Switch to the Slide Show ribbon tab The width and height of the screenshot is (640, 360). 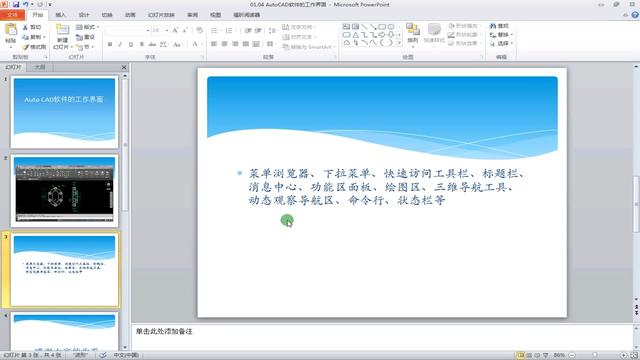(161, 15)
